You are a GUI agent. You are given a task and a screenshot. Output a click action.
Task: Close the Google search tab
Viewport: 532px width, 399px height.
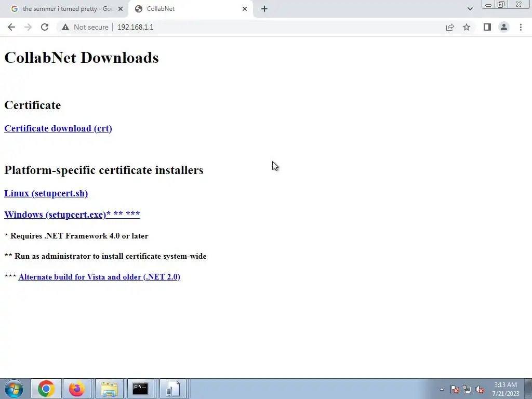pos(121,9)
